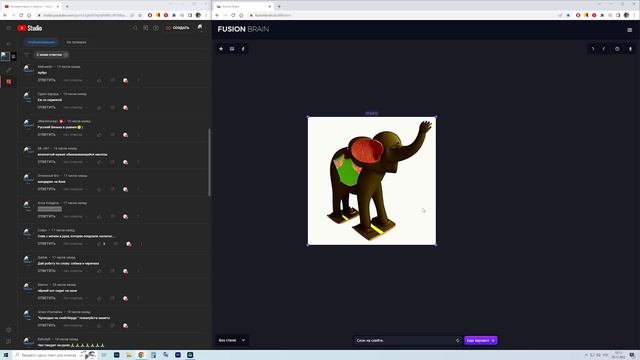Open send feedback icon at sidebar bottom
Screen dimensions: 640x360
[x=9, y=341]
